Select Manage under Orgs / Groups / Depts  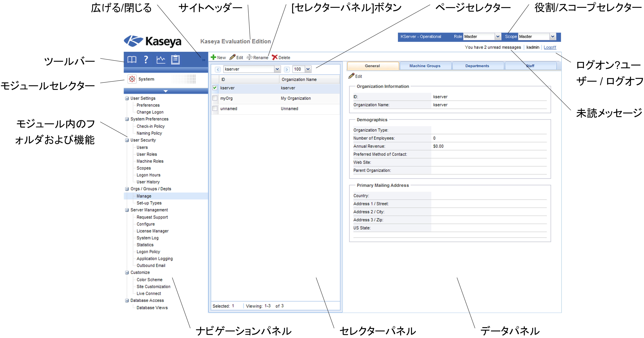(144, 196)
